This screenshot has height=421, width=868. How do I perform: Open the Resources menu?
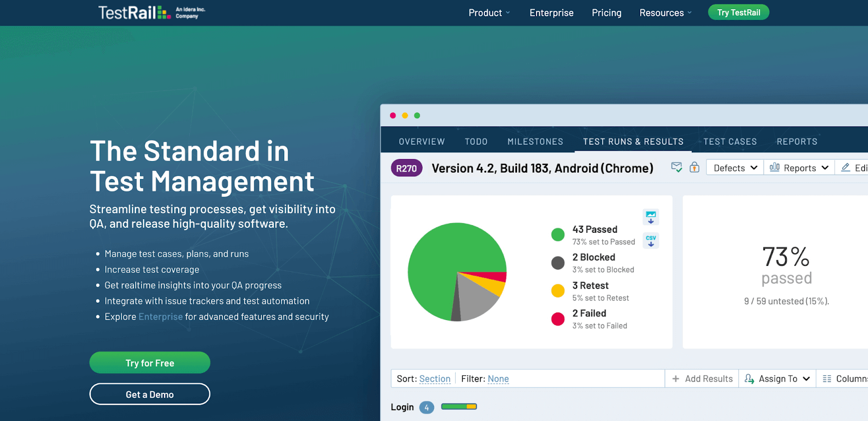(666, 12)
